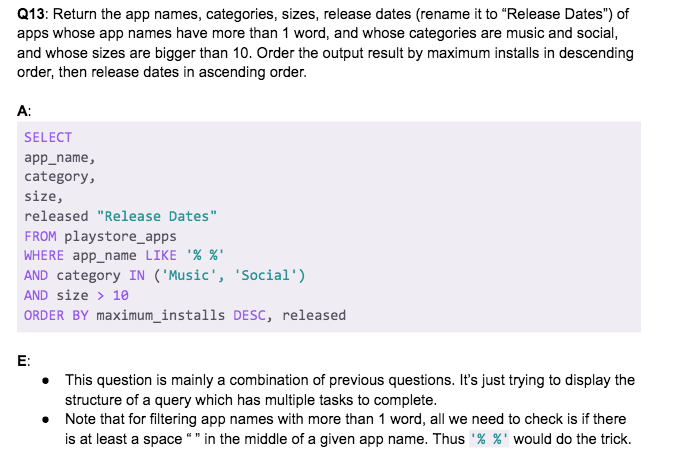Click the ORDER BY keyword
680x458 pixels.
[56, 315]
